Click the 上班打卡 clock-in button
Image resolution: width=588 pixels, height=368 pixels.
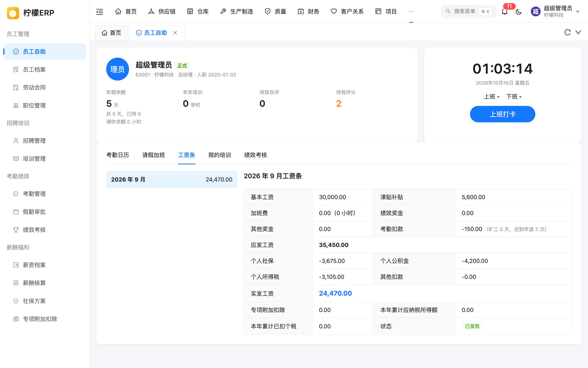point(502,114)
